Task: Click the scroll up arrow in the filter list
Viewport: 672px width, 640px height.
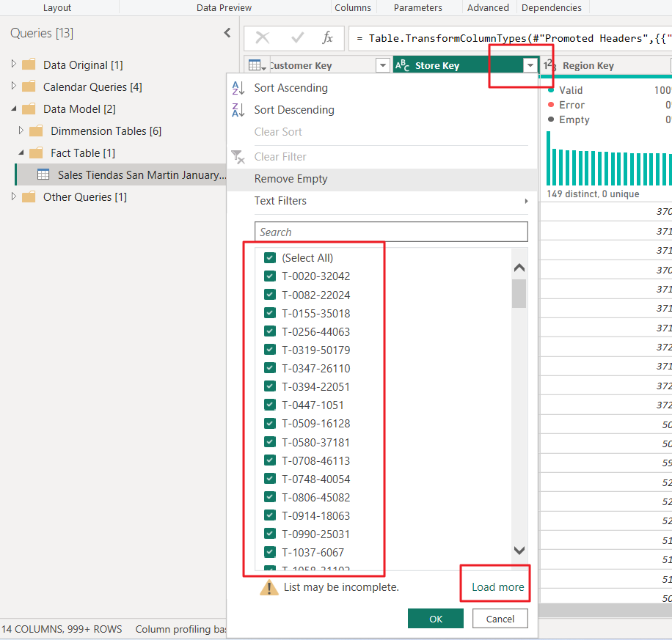Action: pos(519,268)
